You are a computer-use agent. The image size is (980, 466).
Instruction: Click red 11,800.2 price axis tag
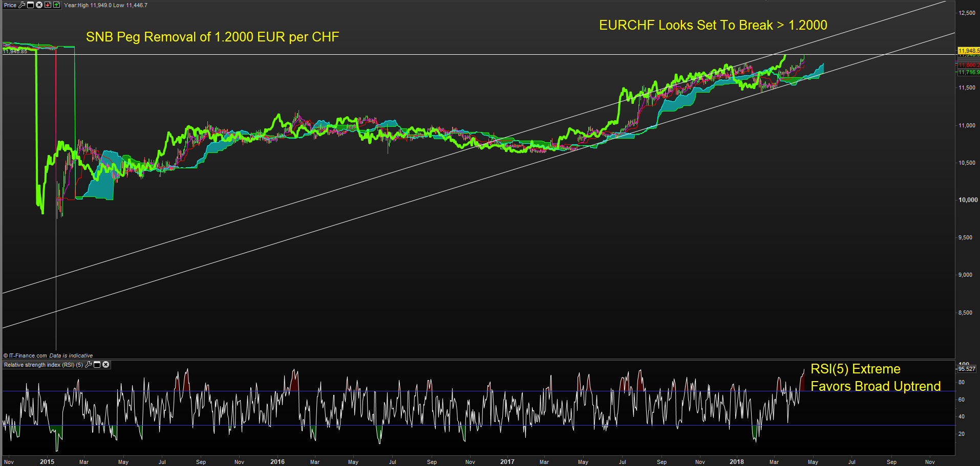coord(969,65)
